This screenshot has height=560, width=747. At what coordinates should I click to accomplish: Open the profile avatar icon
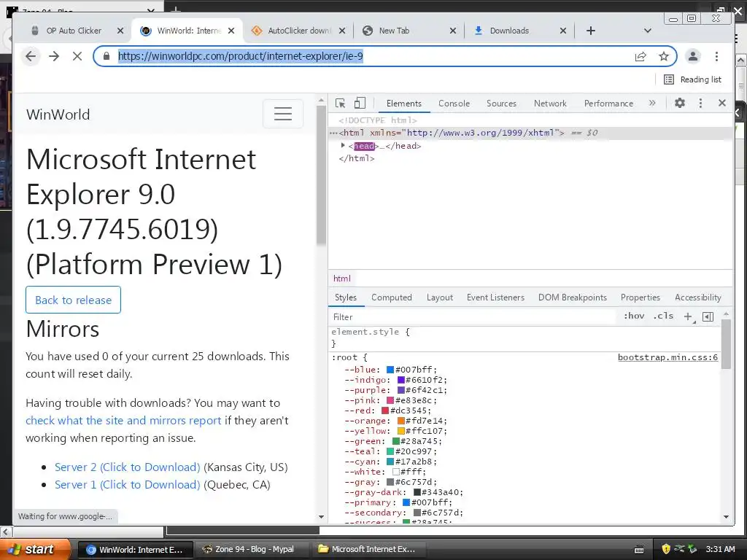coord(693,56)
